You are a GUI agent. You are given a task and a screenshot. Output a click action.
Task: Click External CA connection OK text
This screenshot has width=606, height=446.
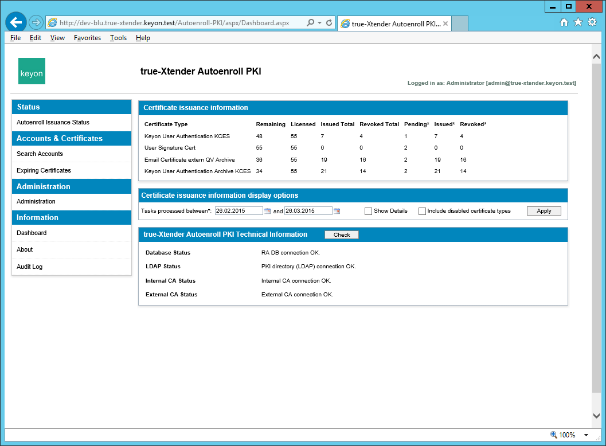297,294
